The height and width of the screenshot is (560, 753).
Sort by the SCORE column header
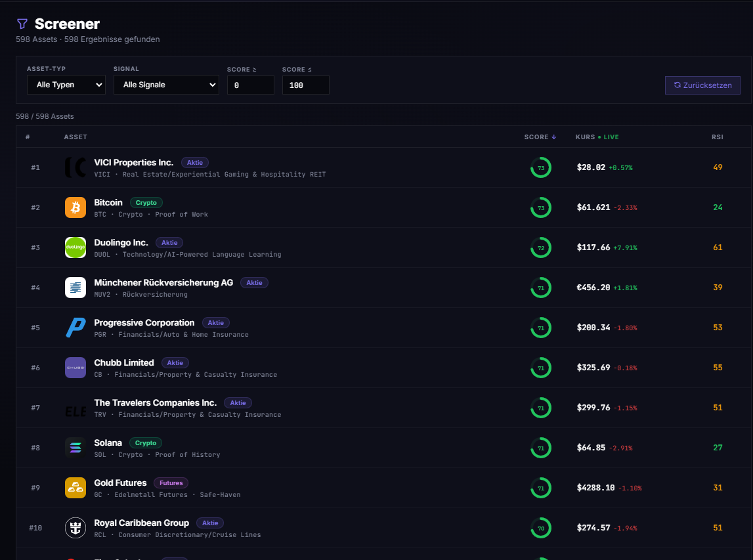540,137
